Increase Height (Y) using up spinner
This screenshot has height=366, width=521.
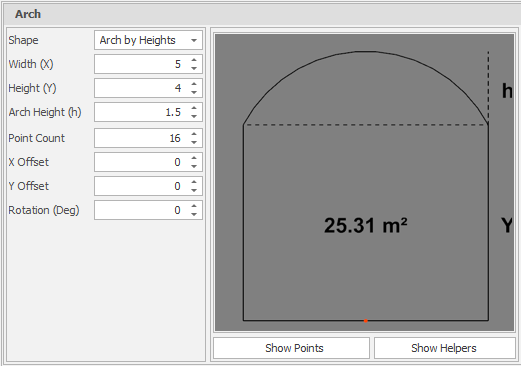194,84
